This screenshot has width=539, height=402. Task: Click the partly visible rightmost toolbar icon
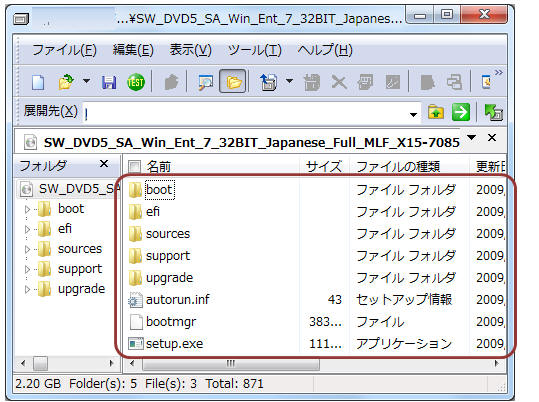(486, 83)
